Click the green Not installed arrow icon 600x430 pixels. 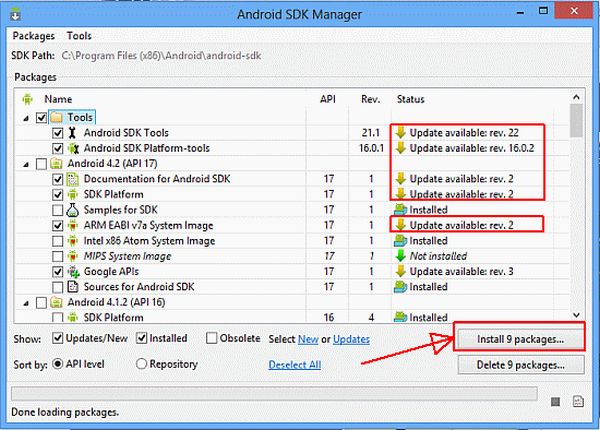(401, 256)
